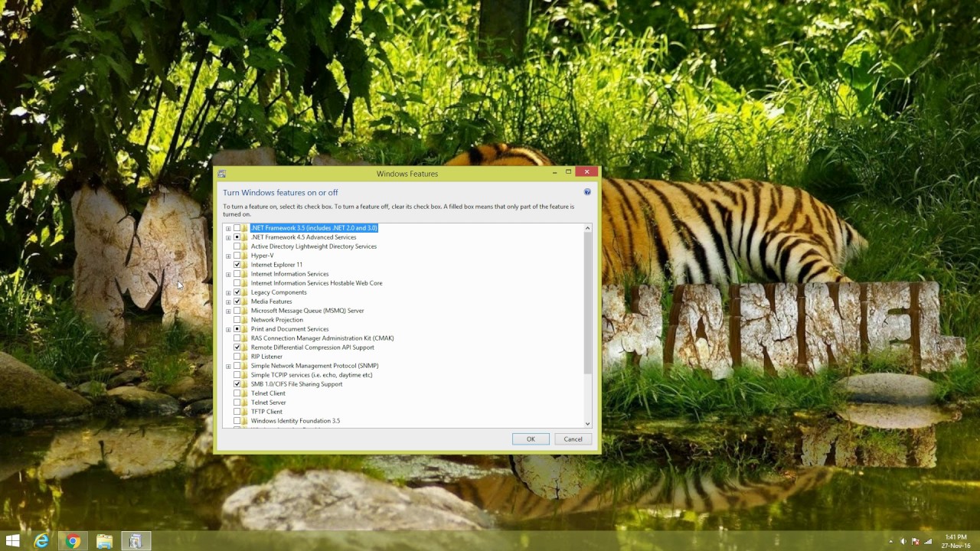Select "RAS Connection Manager Administration Kit (CMAK)" label
The width and height of the screenshot is (980, 551).
322,338
